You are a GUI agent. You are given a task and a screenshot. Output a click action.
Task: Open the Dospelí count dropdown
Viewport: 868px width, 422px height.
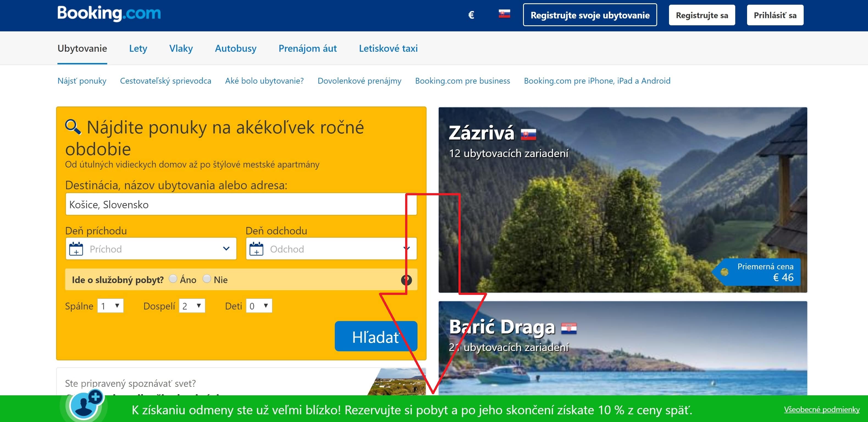click(x=192, y=306)
